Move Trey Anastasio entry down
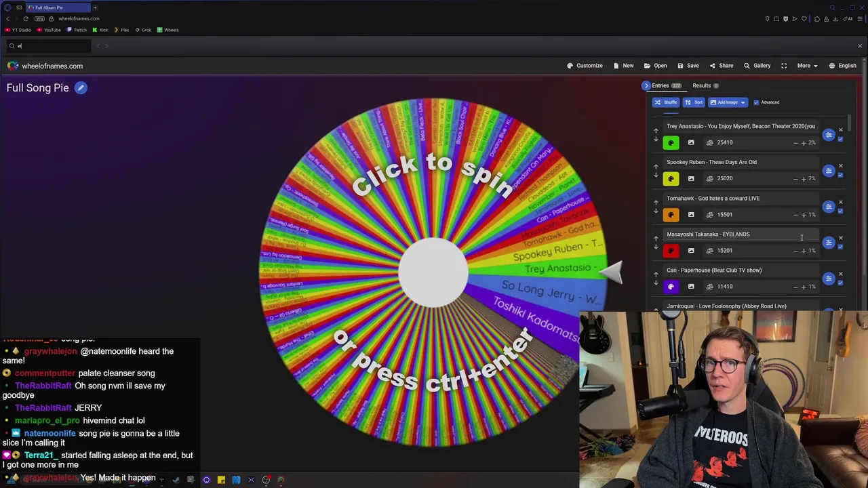 point(656,140)
